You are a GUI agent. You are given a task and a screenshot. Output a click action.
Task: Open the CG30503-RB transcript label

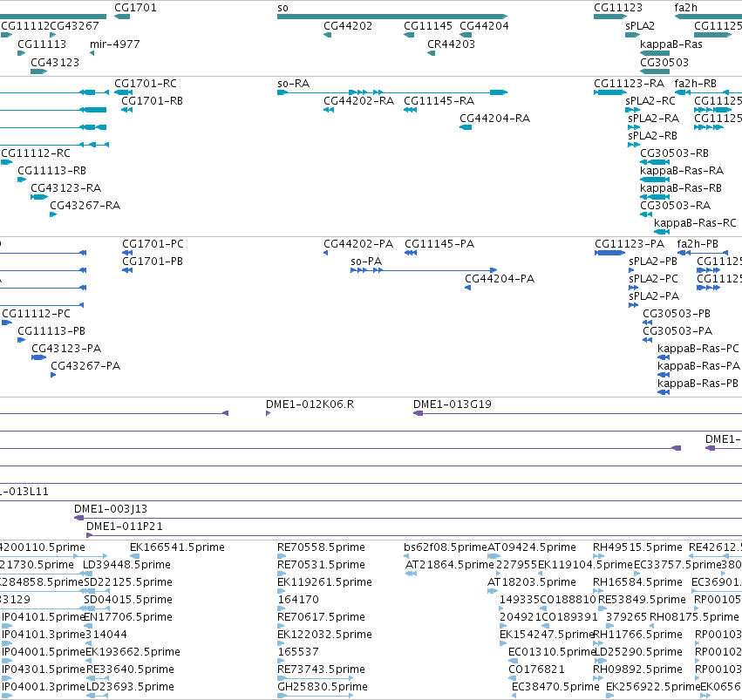pyautogui.click(x=674, y=153)
